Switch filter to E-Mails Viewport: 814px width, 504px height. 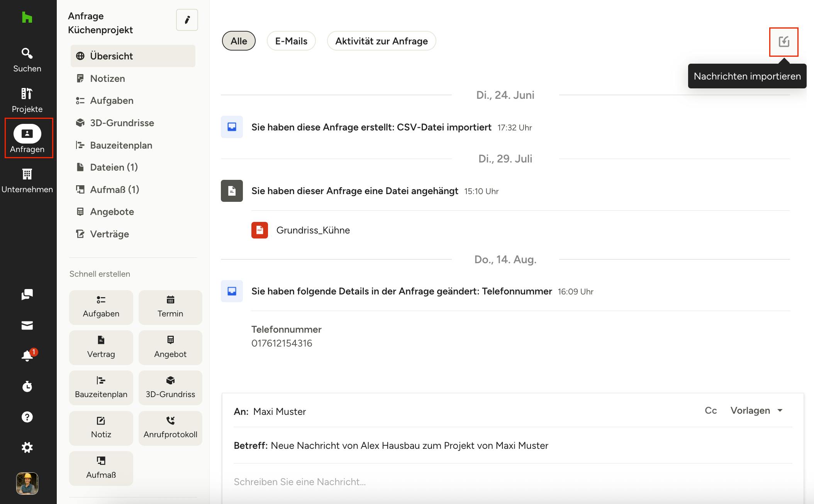point(291,41)
